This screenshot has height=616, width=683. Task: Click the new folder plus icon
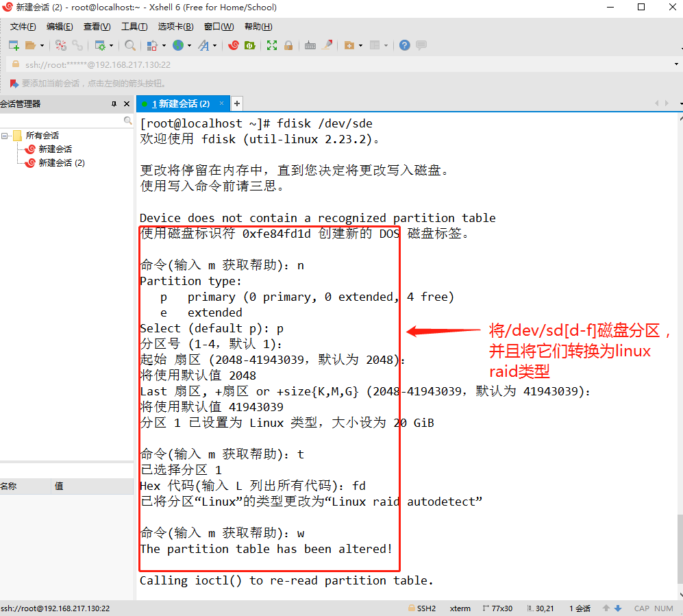click(x=349, y=45)
